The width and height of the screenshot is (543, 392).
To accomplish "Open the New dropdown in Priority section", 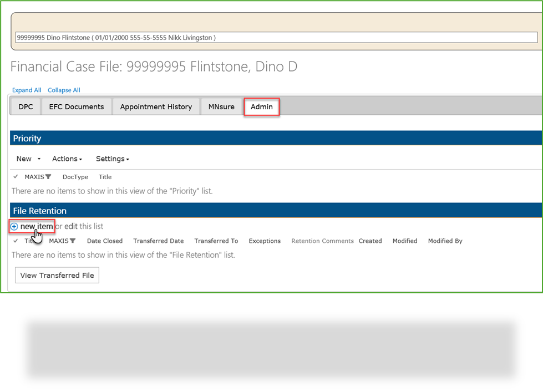I will pyautogui.click(x=27, y=159).
